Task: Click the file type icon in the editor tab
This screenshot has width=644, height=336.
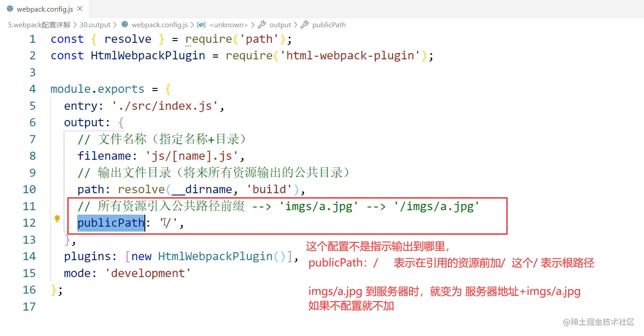Action: (10, 9)
